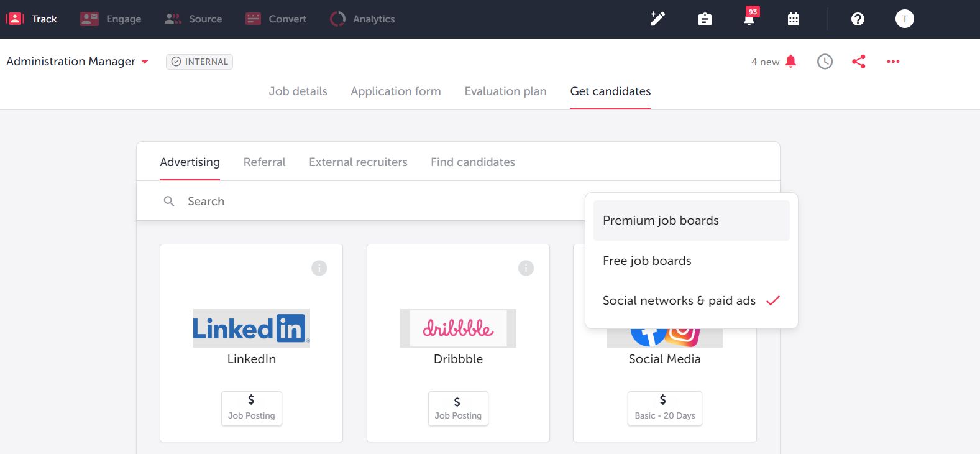Open the Referral tab

(x=264, y=162)
